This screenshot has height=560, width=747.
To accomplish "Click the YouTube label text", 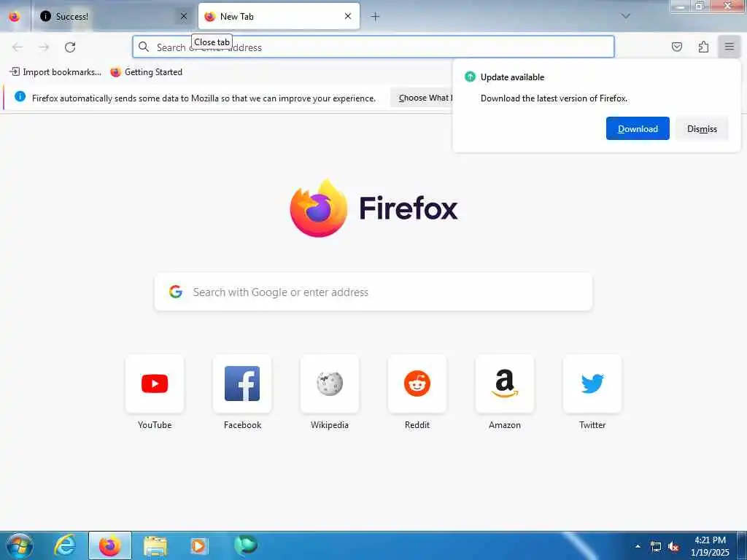I will (155, 425).
